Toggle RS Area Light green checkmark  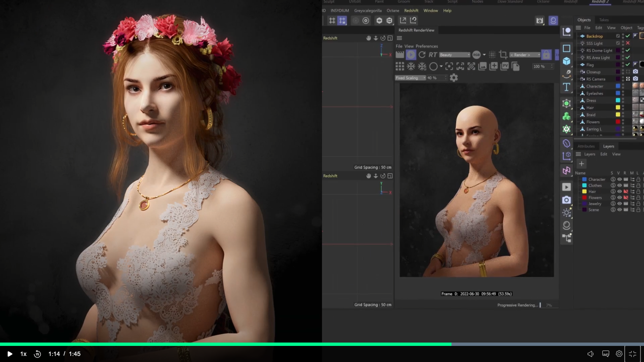pos(627,58)
